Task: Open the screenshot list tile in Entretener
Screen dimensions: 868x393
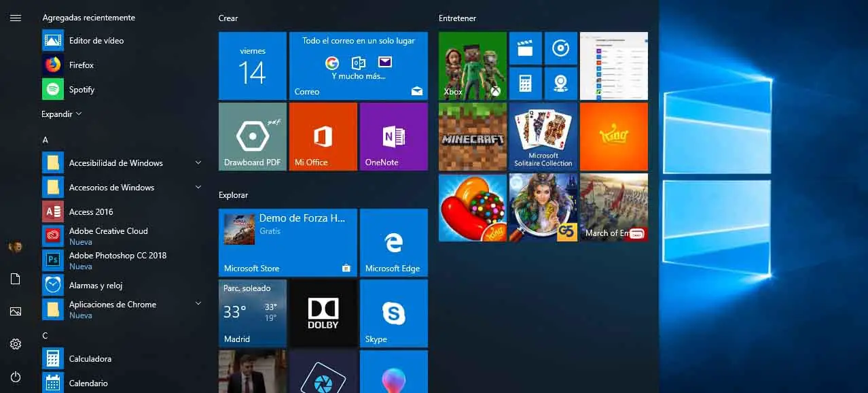Action: pyautogui.click(x=614, y=66)
